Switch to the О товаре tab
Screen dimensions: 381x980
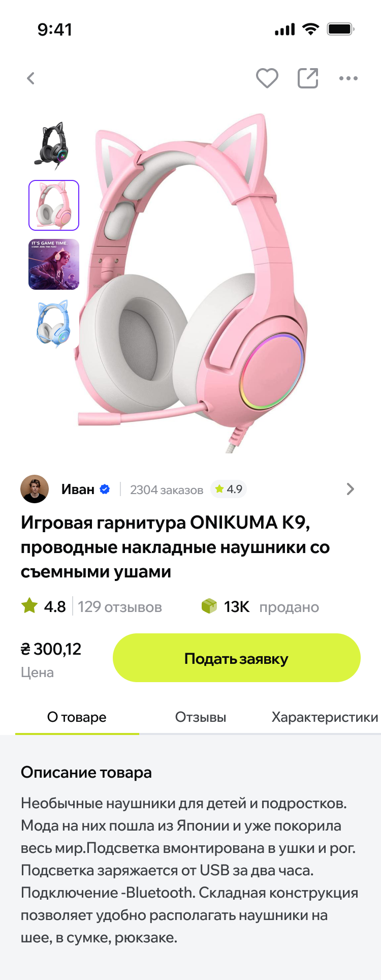click(x=77, y=717)
